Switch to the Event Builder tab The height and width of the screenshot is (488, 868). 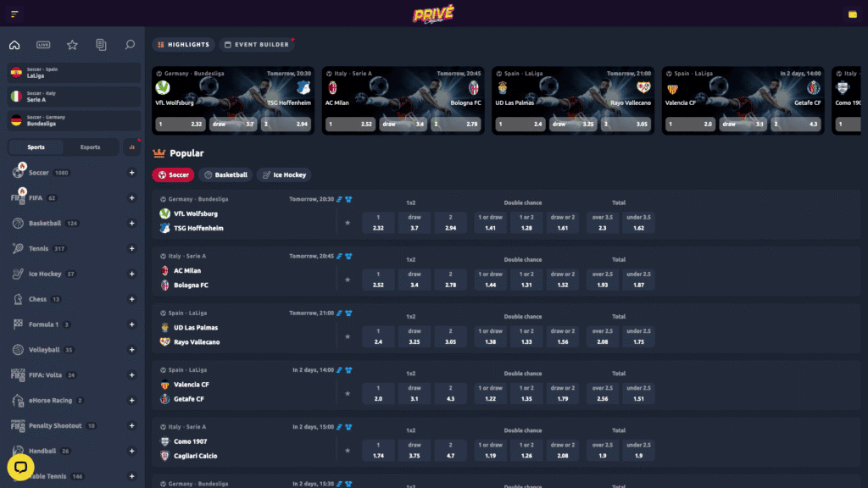click(257, 45)
